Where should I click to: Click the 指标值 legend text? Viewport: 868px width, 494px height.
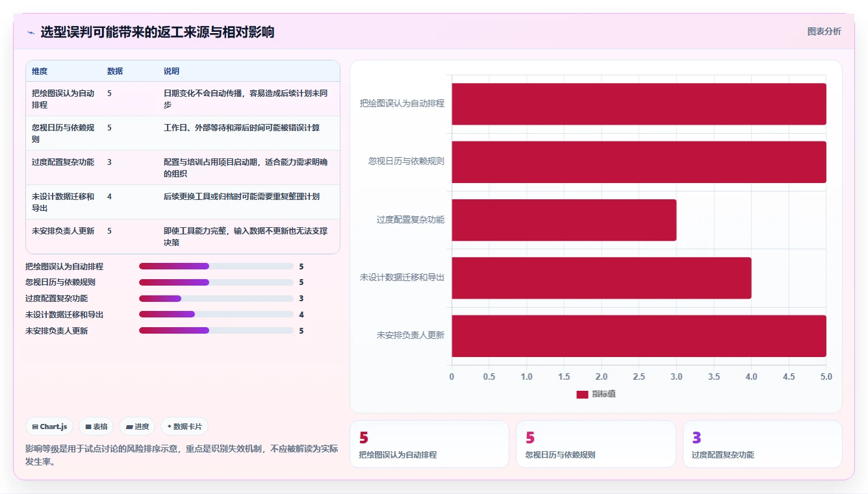604,394
